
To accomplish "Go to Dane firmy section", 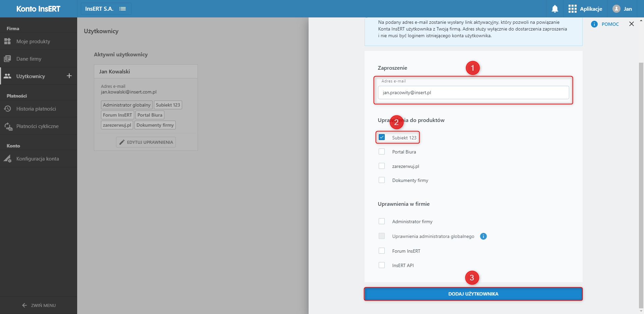I will (39, 59).
